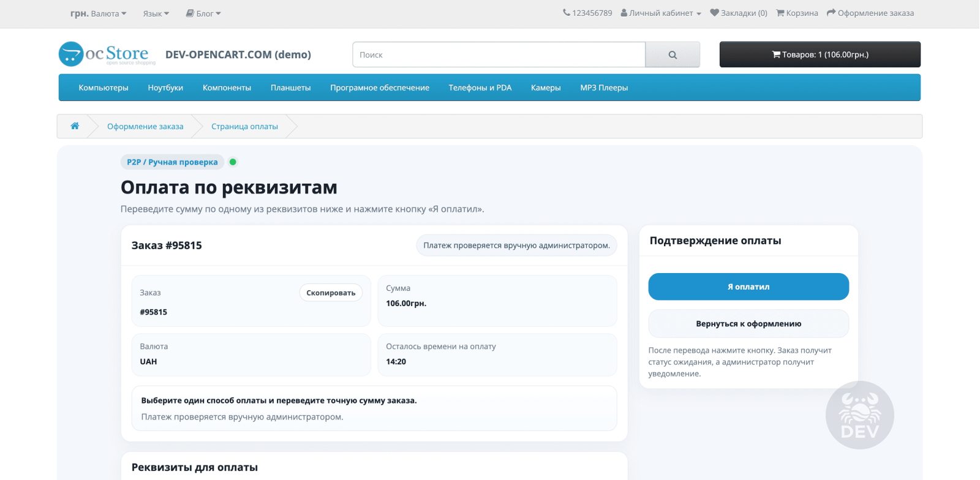The image size is (980, 480).
Task: Click the user icon for Личный кабинет
Action: tap(624, 13)
